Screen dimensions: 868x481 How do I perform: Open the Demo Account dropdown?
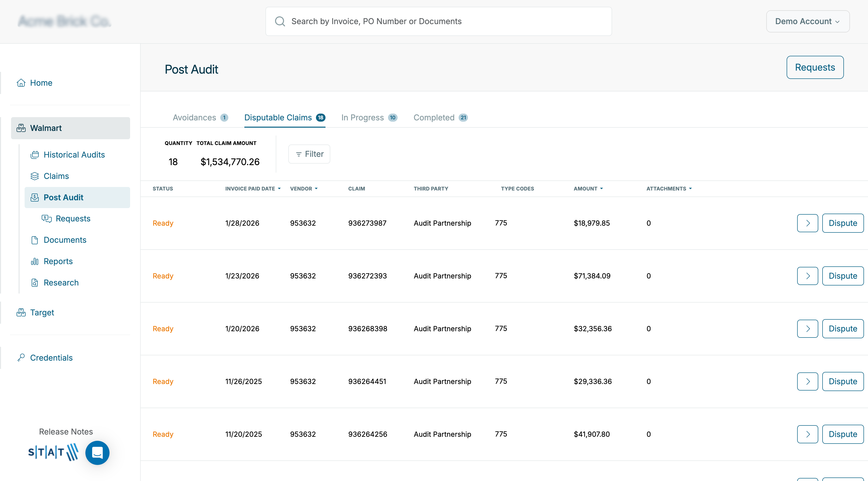tap(808, 21)
